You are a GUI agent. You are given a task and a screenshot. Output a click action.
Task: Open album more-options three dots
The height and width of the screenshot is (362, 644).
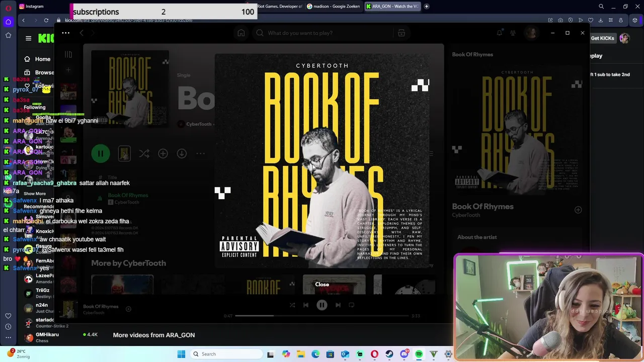(x=200, y=153)
